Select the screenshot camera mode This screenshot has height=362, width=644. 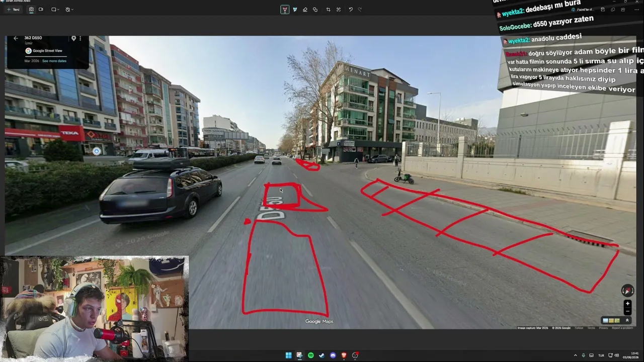(31, 10)
